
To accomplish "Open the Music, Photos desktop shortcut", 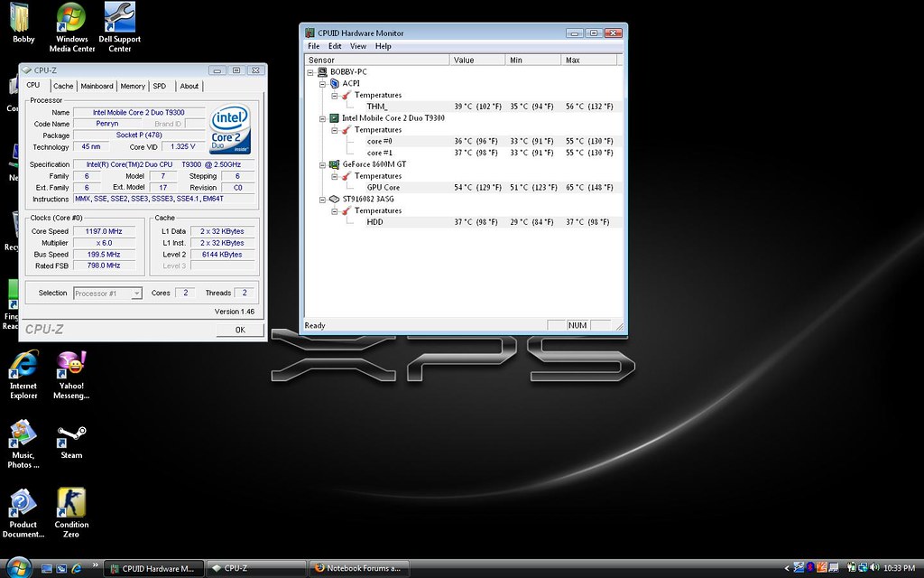I will [x=23, y=443].
